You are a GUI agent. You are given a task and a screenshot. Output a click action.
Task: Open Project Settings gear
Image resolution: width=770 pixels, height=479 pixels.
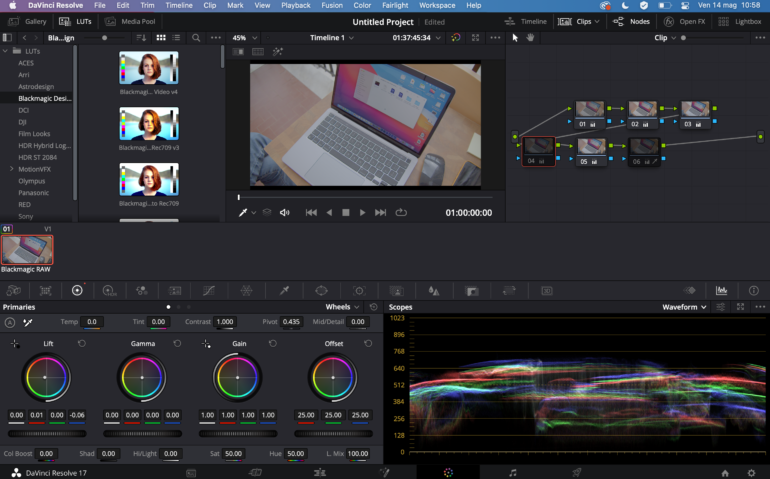pos(751,473)
